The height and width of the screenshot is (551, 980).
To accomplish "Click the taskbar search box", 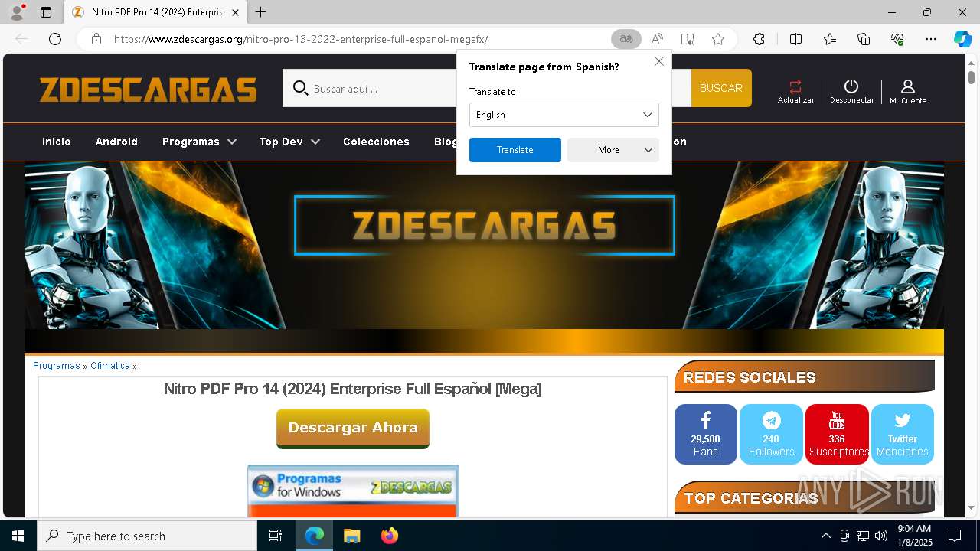I will (x=147, y=536).
